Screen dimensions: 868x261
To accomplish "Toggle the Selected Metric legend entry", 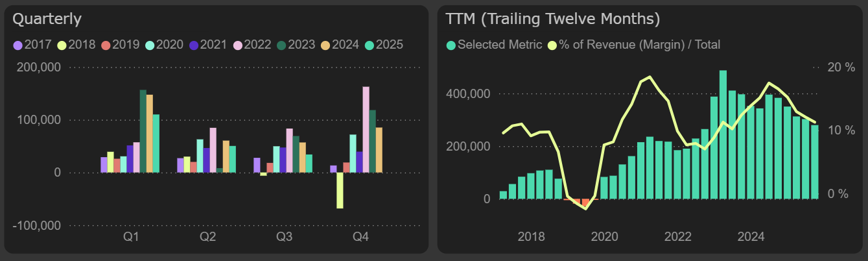I will point(499,45).
